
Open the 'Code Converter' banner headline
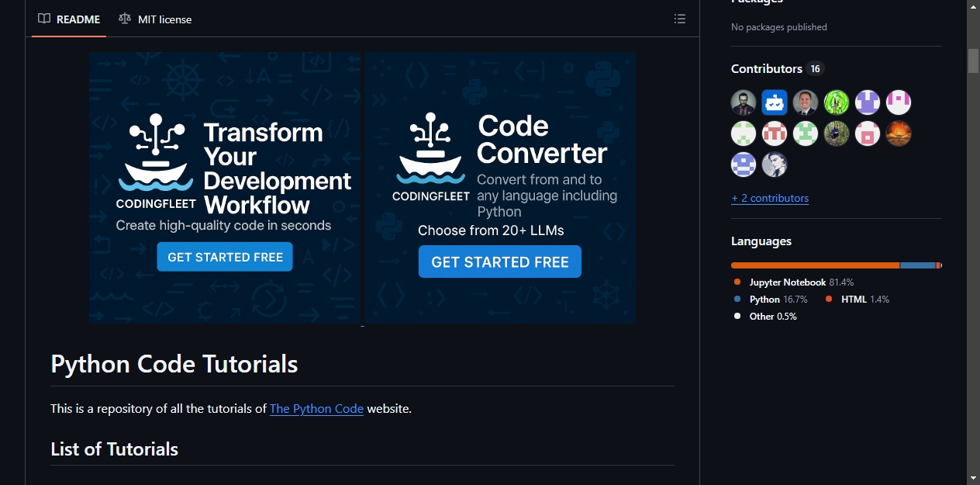[542, 139]
